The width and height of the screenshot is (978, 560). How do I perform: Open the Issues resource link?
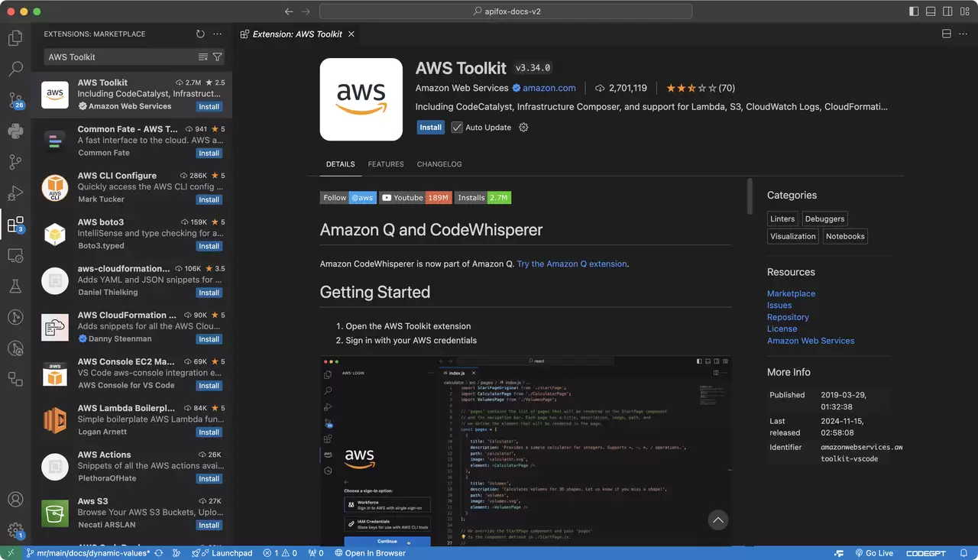pos(779,306)
